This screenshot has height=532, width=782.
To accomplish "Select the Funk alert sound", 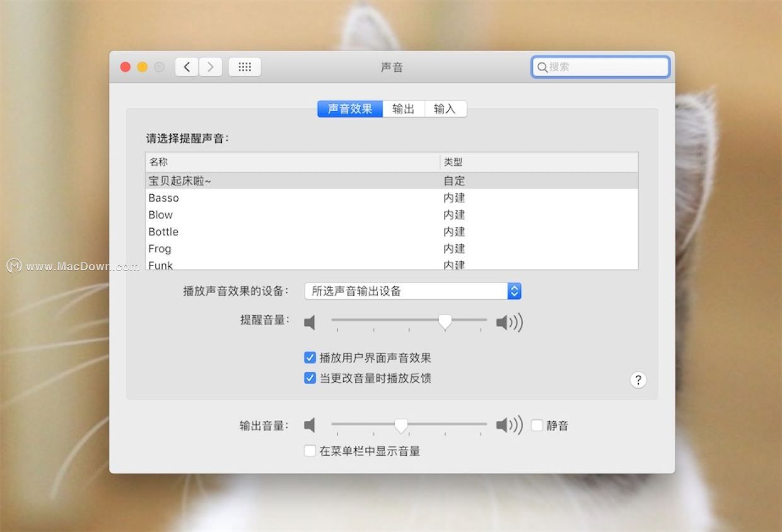I will [x=392, y=264].
